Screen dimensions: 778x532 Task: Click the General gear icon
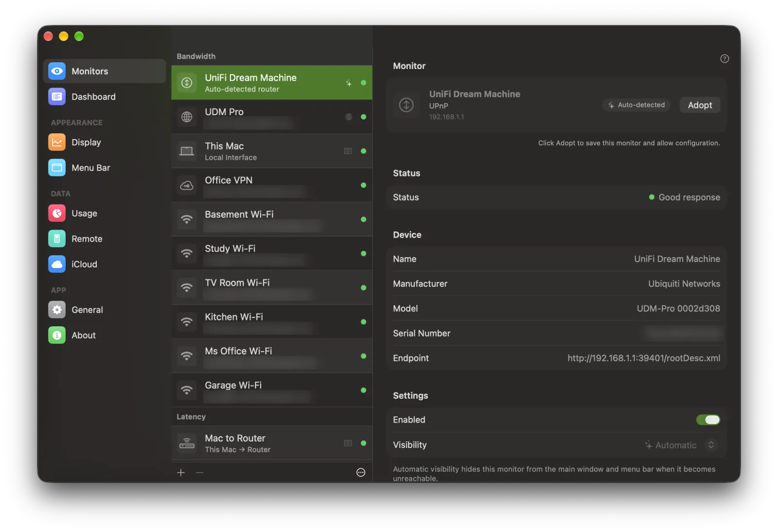(x=57, y=310)
